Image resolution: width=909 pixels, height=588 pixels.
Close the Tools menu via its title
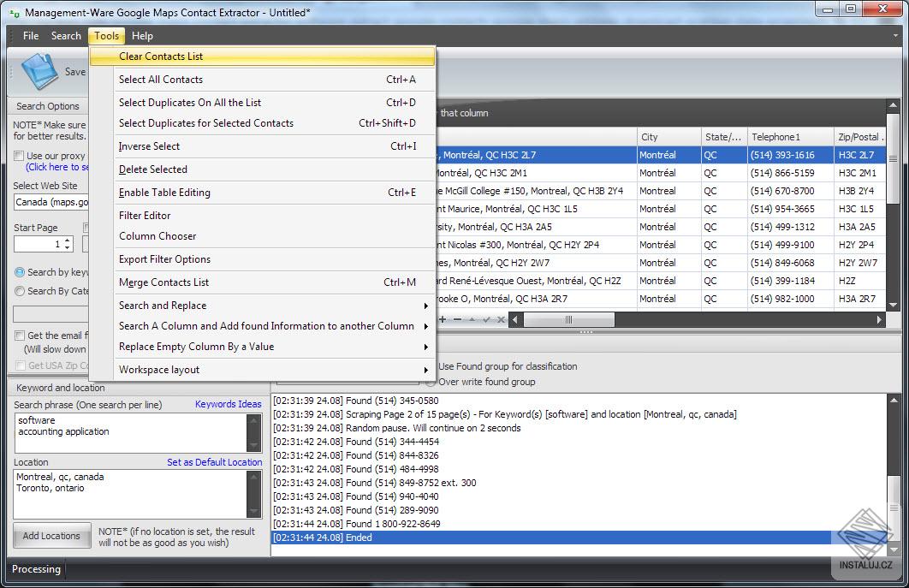tap(107, 36)
